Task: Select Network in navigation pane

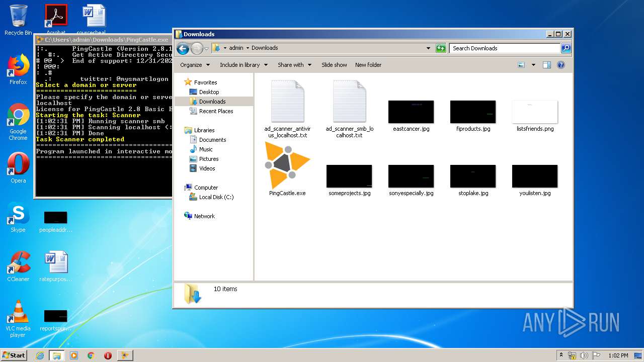Action: coord(204,216)
